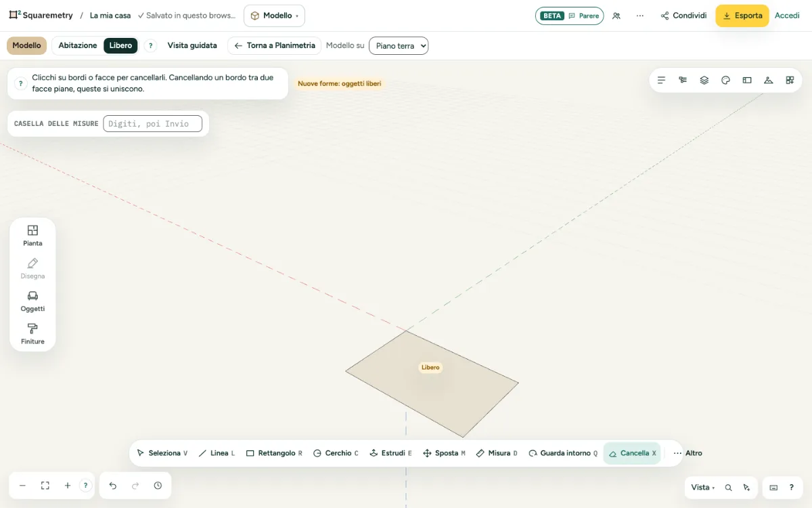This screenshot has height=508, width=812.
Task: Switch to Pianta floor plan view
Action: pyautogui.click(x=32, y=236)
